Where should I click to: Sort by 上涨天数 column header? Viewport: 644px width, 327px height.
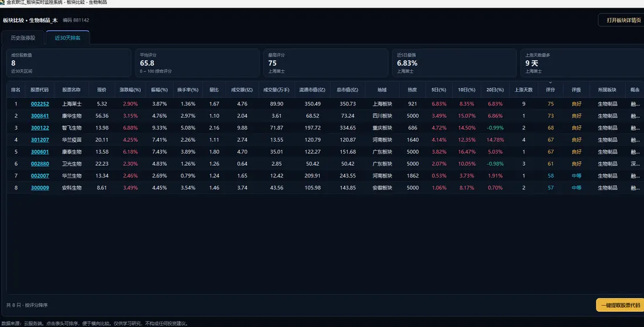point(523,90)
